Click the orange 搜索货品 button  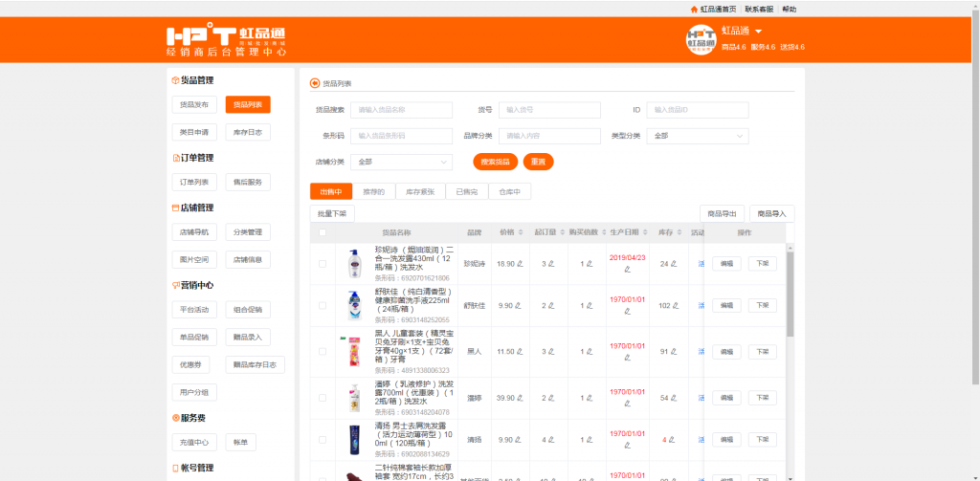click(x=495, y=162)
